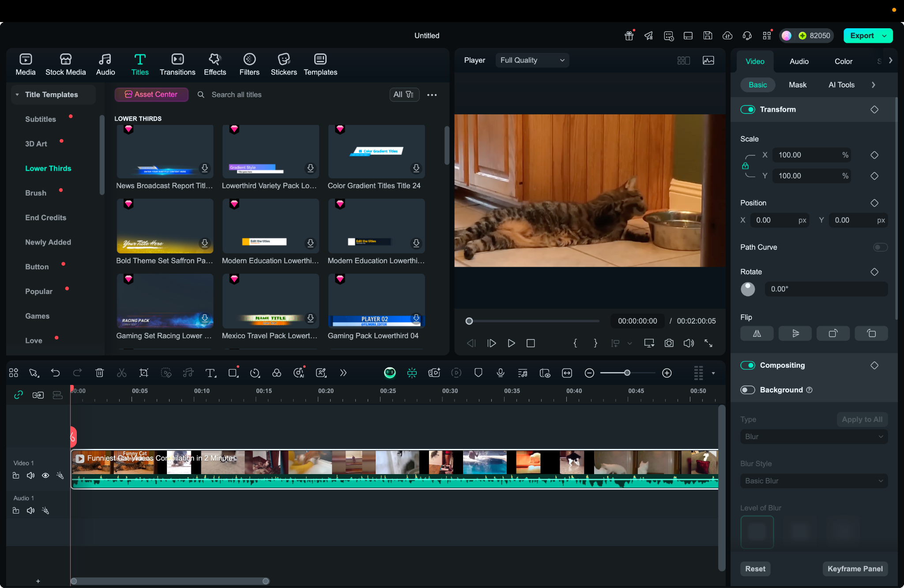Click the headset support icon

(x=747, y=36)
